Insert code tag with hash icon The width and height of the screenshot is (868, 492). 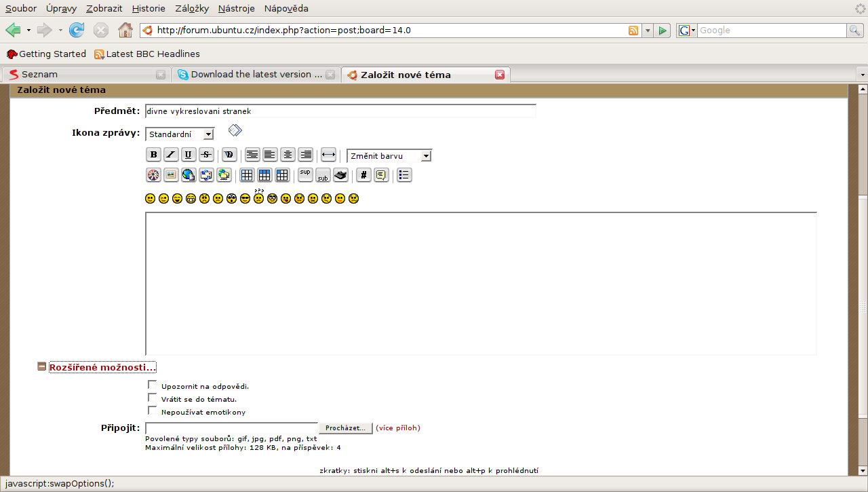(363, 175)
